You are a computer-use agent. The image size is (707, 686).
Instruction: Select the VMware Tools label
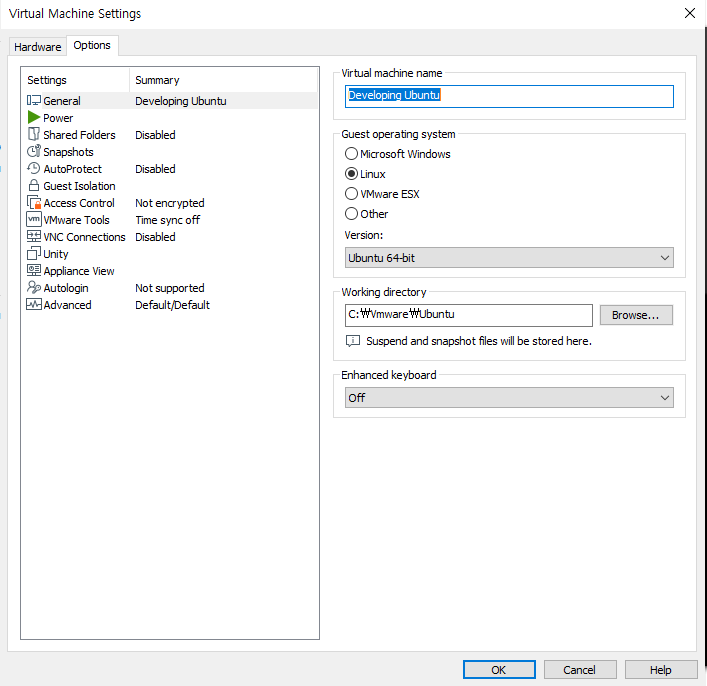(x=76, y=220)
